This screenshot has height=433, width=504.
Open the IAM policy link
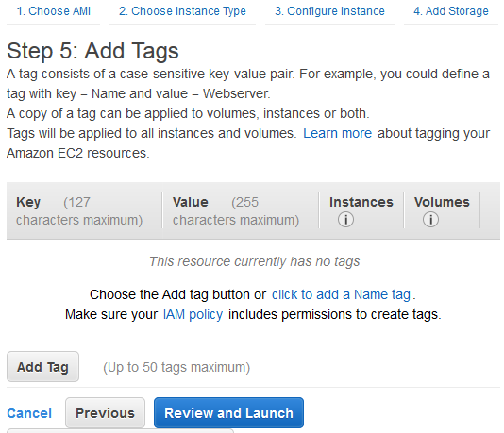[193, 314]
